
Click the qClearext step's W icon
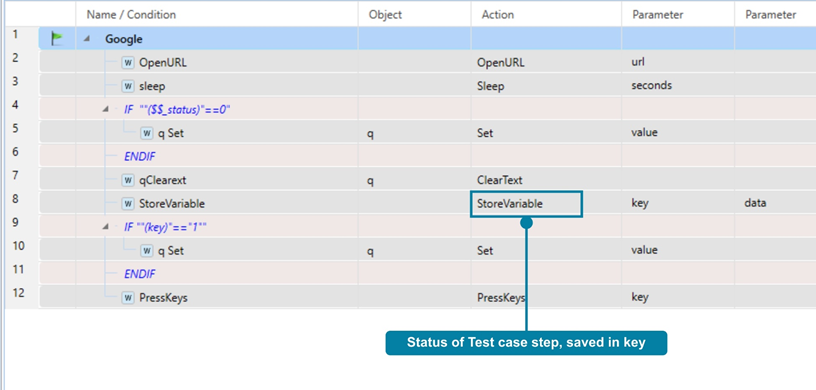click(x=128, y=180)
